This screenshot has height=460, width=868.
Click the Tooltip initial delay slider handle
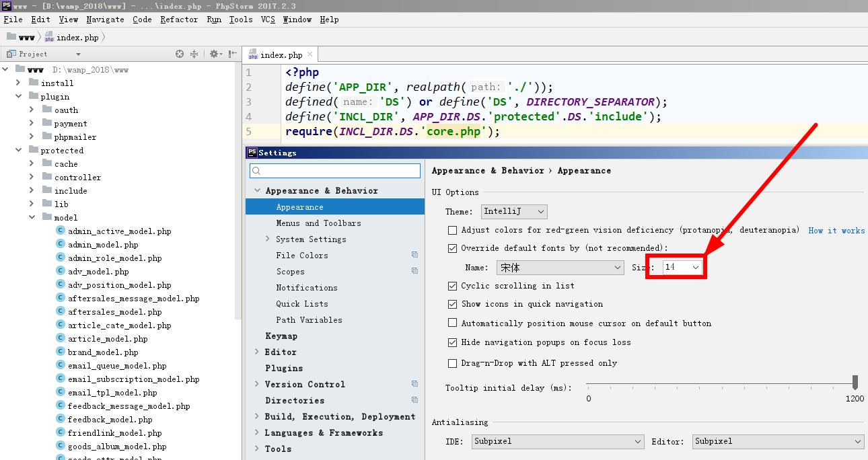click(855, 382)
